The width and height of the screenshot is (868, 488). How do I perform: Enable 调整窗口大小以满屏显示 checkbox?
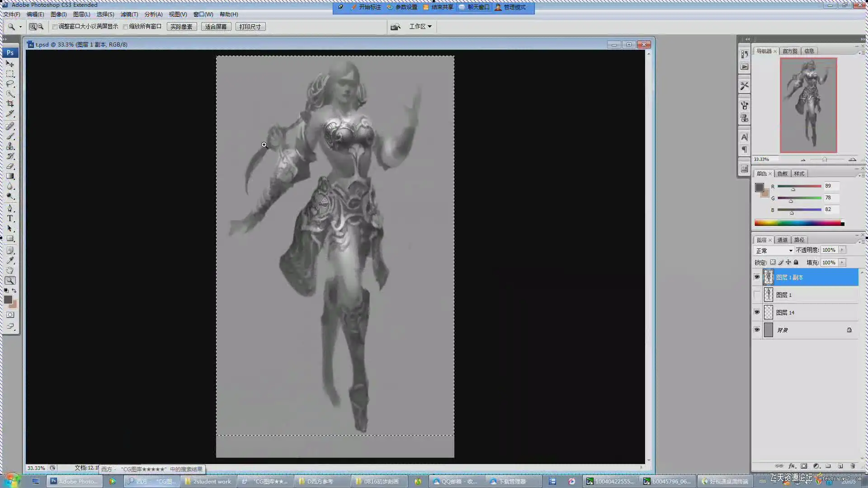pos(55,27)
